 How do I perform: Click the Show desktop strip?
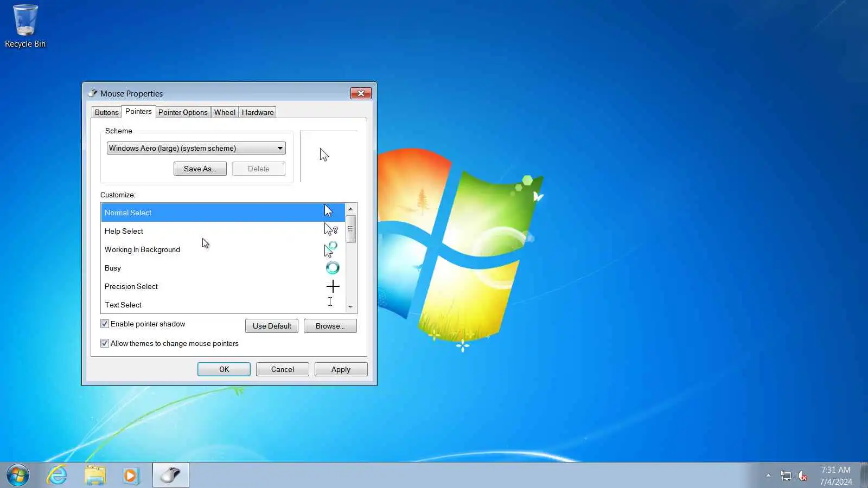pyautogui.click(x=864, y=476)
